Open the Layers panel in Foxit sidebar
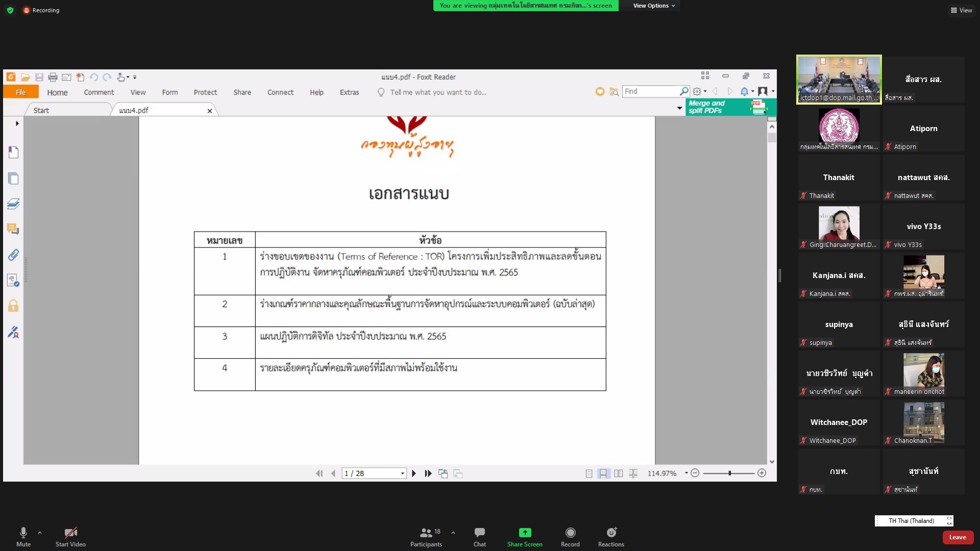Viewport: 980px width, 551px height. point(13,204)
